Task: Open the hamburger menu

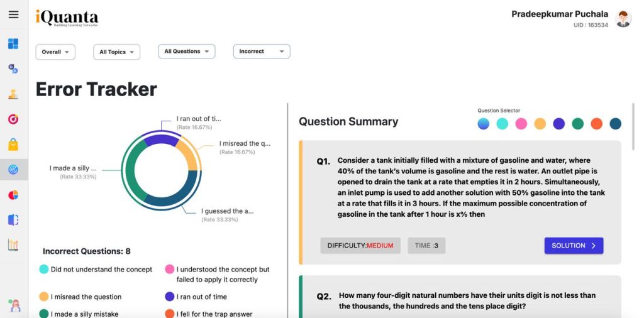Action: [x=14, y=15]
